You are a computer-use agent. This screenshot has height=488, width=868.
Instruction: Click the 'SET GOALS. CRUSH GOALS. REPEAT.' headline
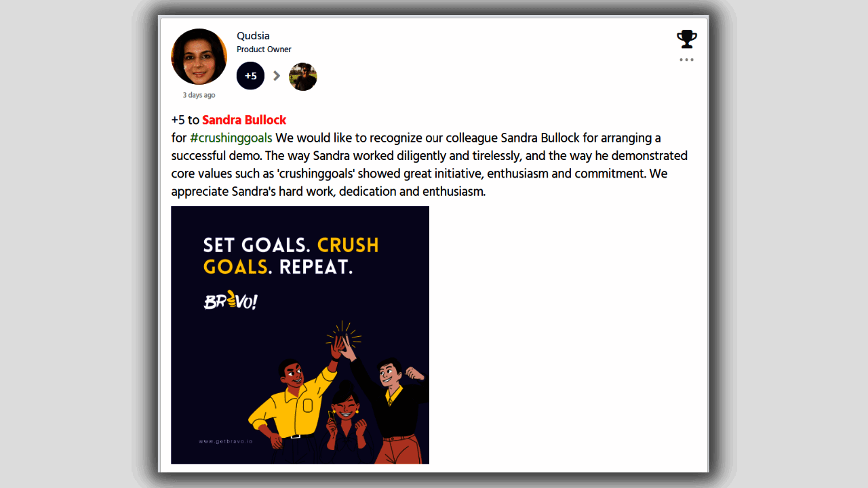coord(291,256)
